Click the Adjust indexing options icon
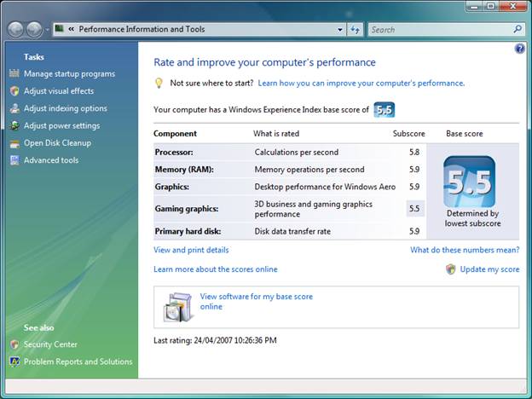This screenshot has height=399, width=532. [14, 108]
